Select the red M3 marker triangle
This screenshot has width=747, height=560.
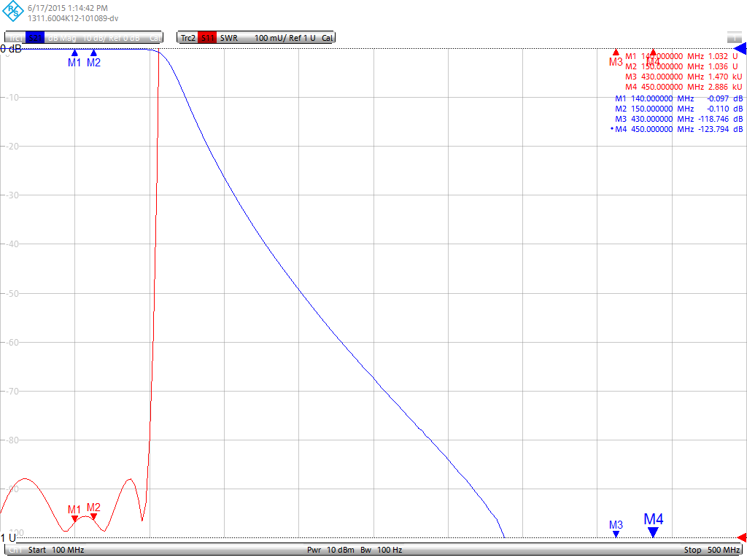click(616, 52)
